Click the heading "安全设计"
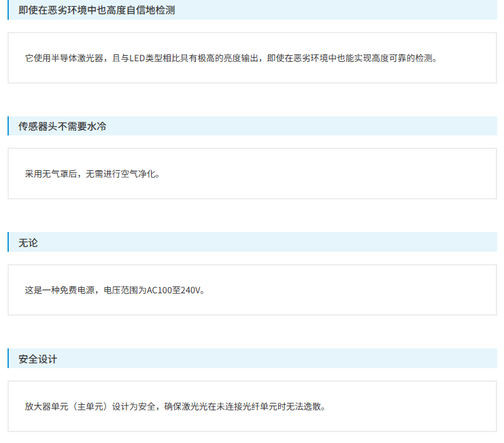 click(38, 359)
